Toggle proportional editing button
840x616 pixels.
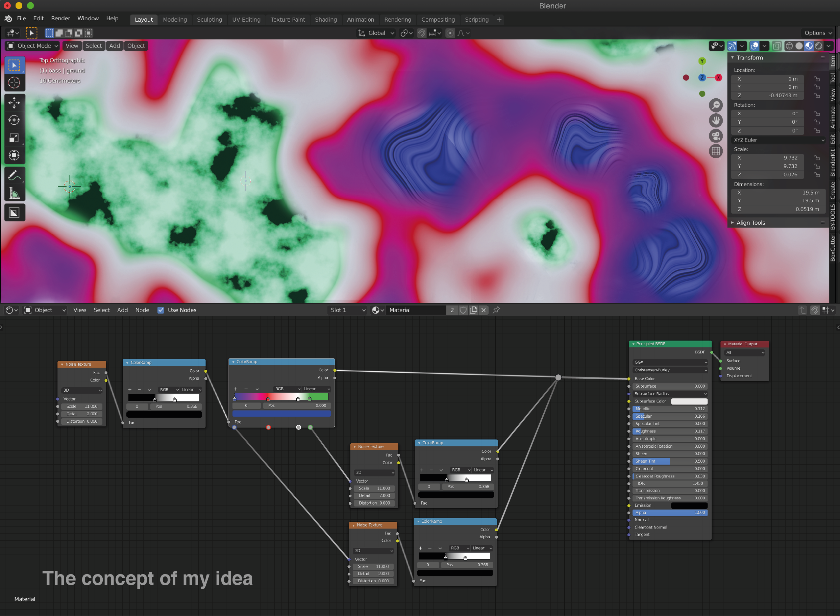(450, 33)
